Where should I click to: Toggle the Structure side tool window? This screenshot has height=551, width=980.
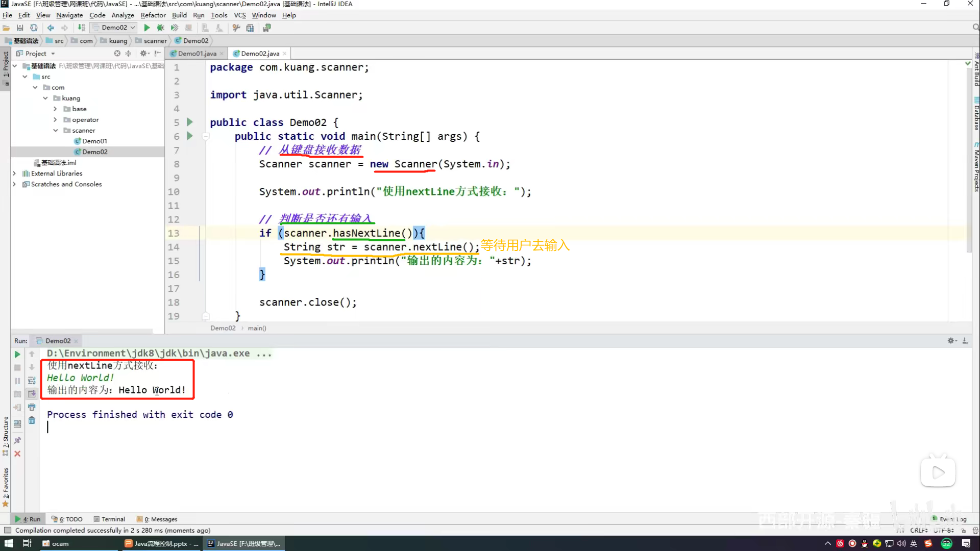click(x=6, y=436)
